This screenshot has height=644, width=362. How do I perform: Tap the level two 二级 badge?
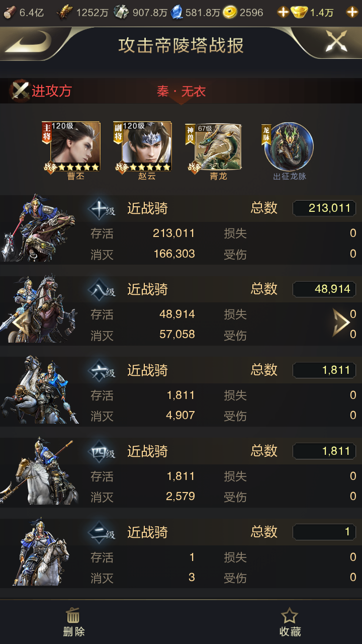click(102, 533)
